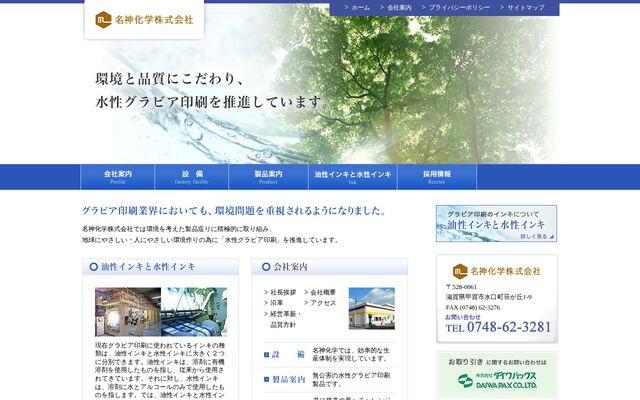
Task: Select the 会社案内 Profile main menu tab
Action: click(x=118, y=177)
